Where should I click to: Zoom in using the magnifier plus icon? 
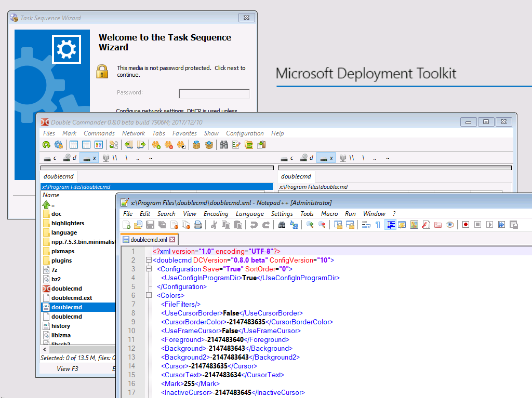[x=310, y=225]
